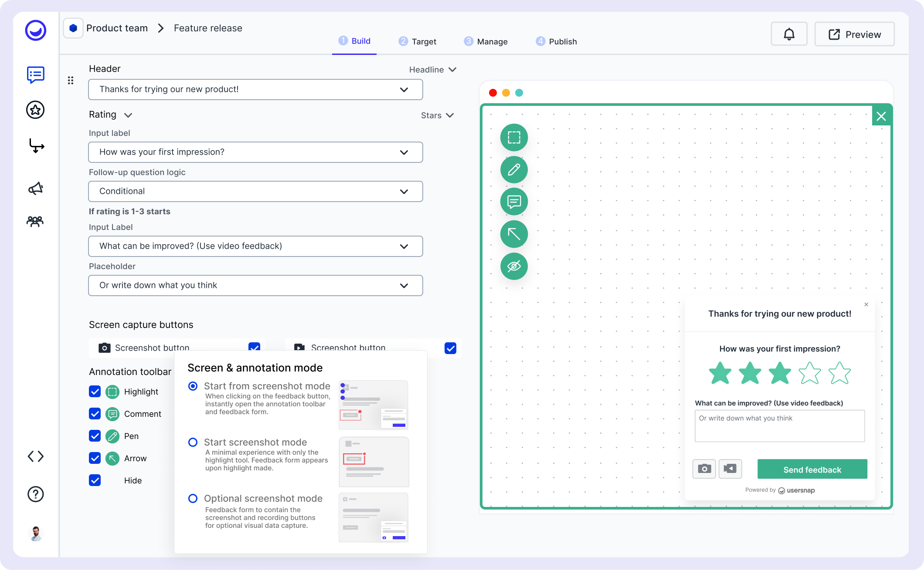Screen dimensions: 924x574
Task: Expand the Rating section chevron
Action: coord(128,115)
